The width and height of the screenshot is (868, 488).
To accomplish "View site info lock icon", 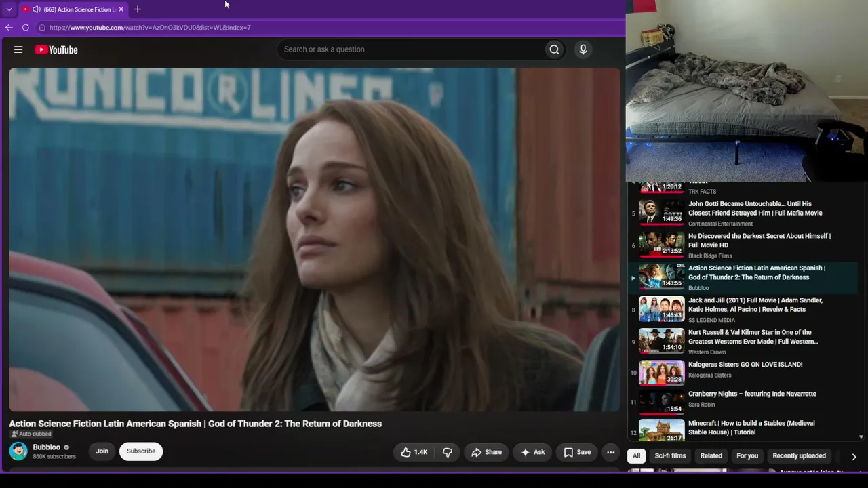I will pyautogui.click(x=42, y=28).
